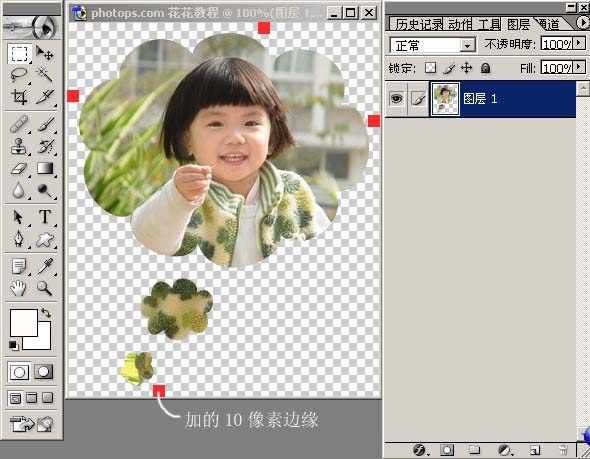Select the 图层 1 layer name
Viewport: 590px width, 459px height.
point(481,99)
